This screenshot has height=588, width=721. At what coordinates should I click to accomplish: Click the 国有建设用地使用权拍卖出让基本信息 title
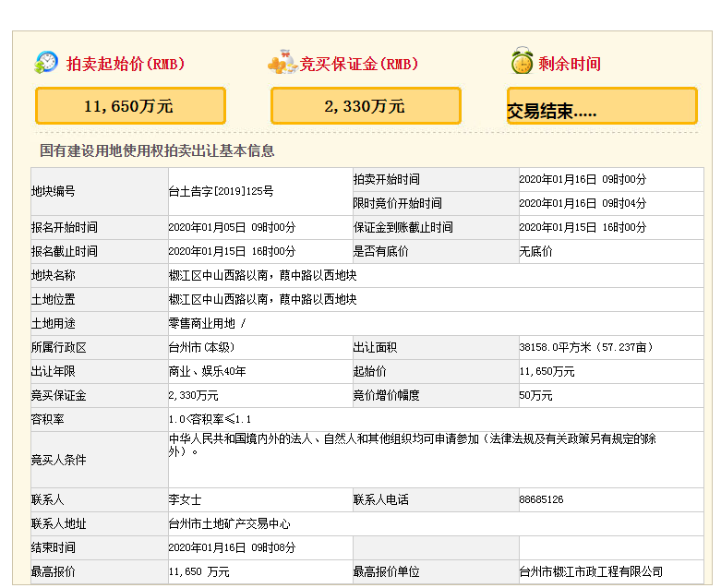point(157,150)
